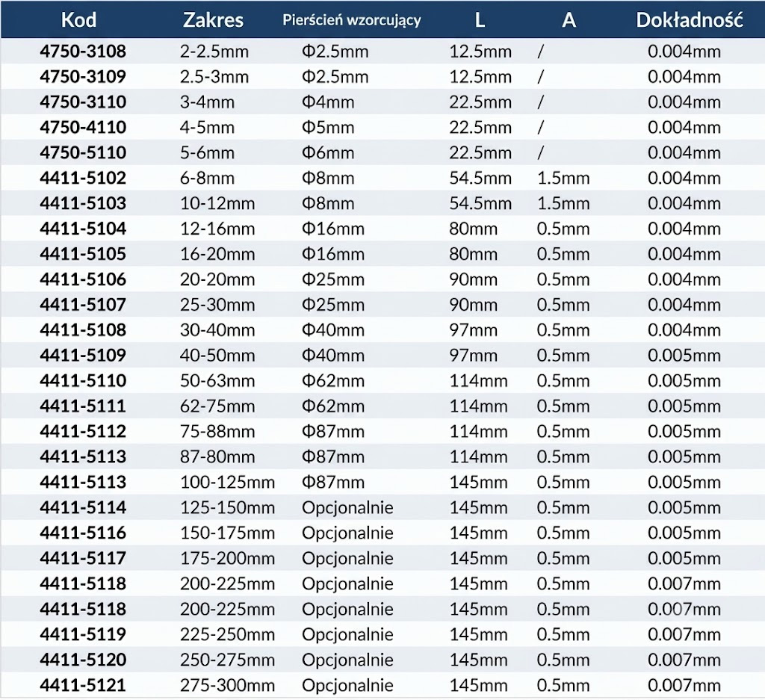Click the Φ25mm ring cell for 4411-5107
Screen dimensions: 765x700
click(x=333, y=305)
